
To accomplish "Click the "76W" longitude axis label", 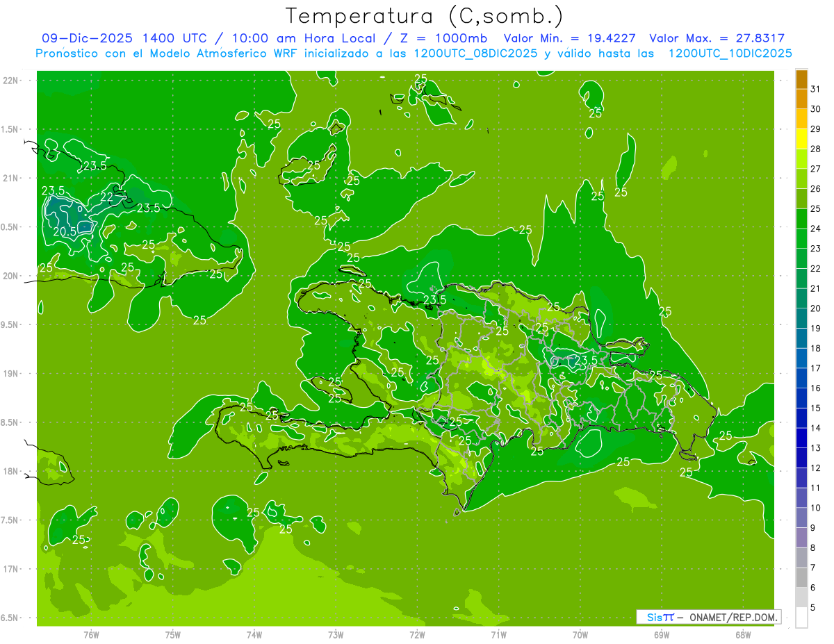I will pyautogui.click(x=91, y=634).
